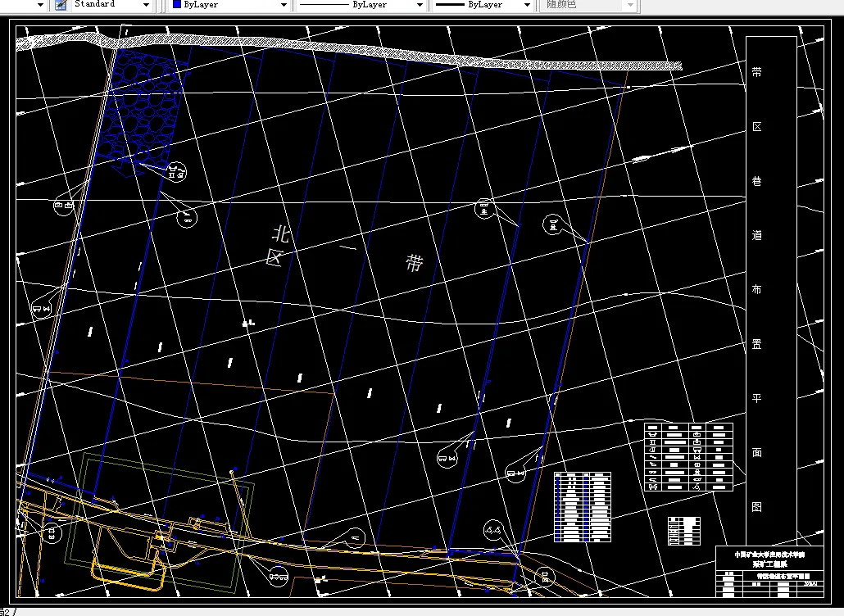844x616 pixels.
Task: Select the 区 text below 北 in drawing
Action: [275, 257]
